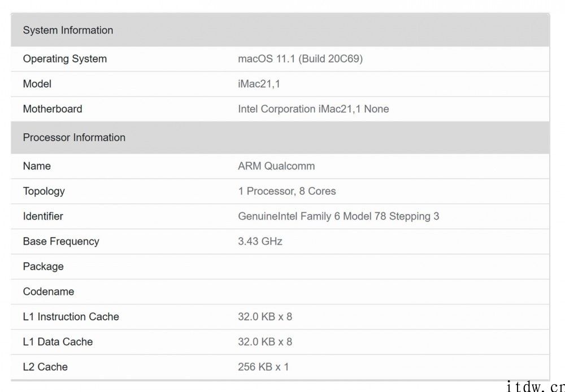Click the macOS 11.1 build value
This screenshot has width=565, height=392.
click(x=300, y=59)
